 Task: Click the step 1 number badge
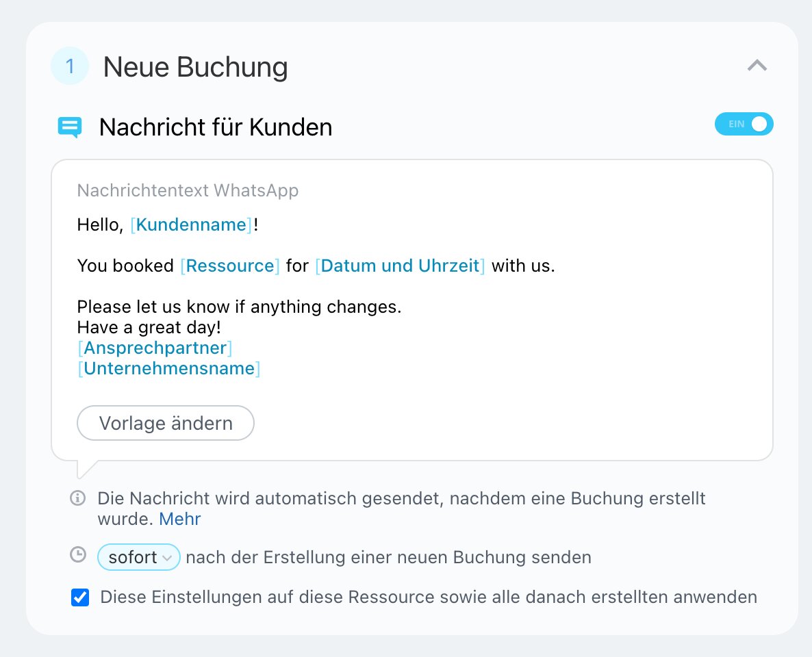pos(69,66)
